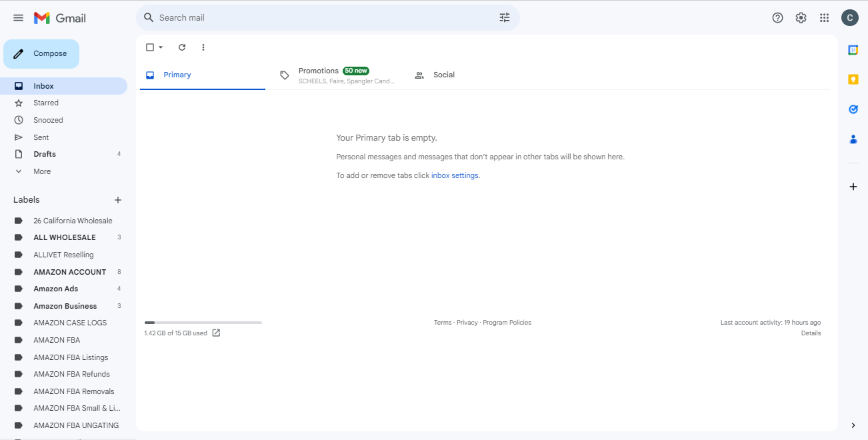Switch to the Social tab
868x440 pixels.
[472, 75]
